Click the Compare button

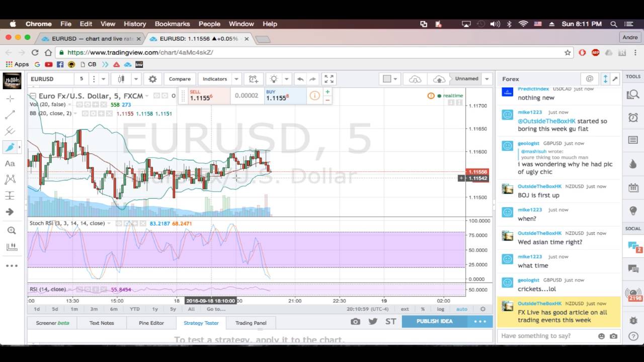pyautogui.click(x=180, y=79)
